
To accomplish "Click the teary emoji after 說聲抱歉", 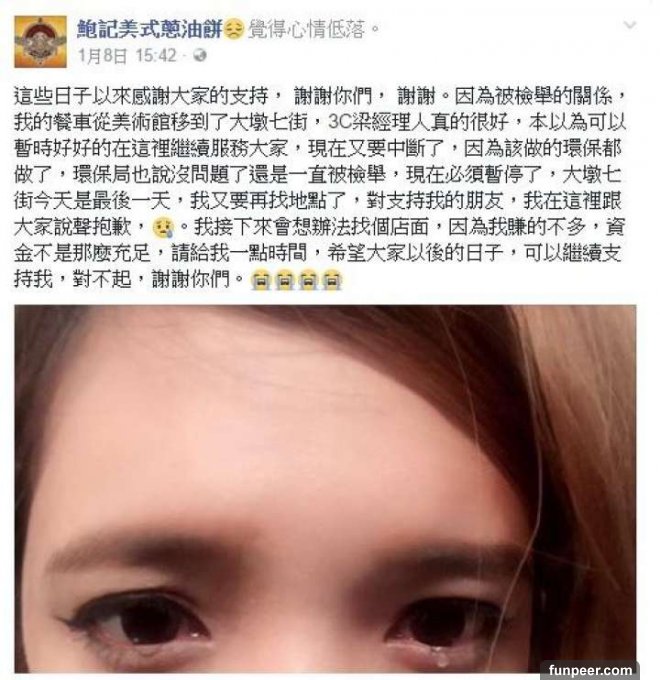I will click(x=163, y=227).
